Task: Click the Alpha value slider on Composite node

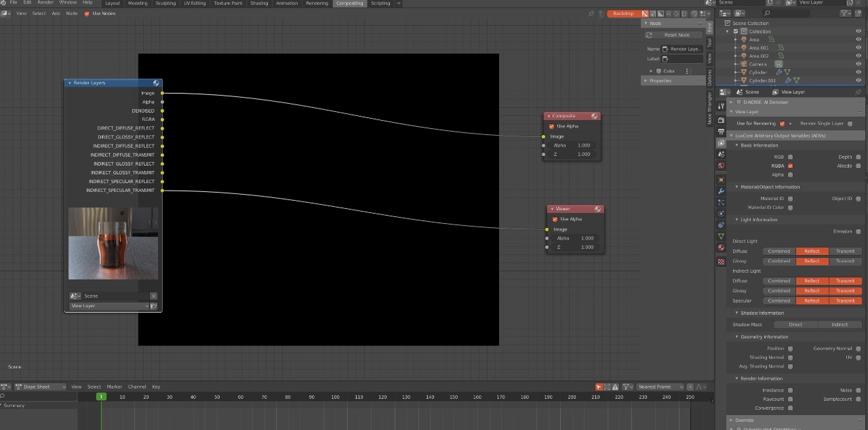Action: coord(572,145)
